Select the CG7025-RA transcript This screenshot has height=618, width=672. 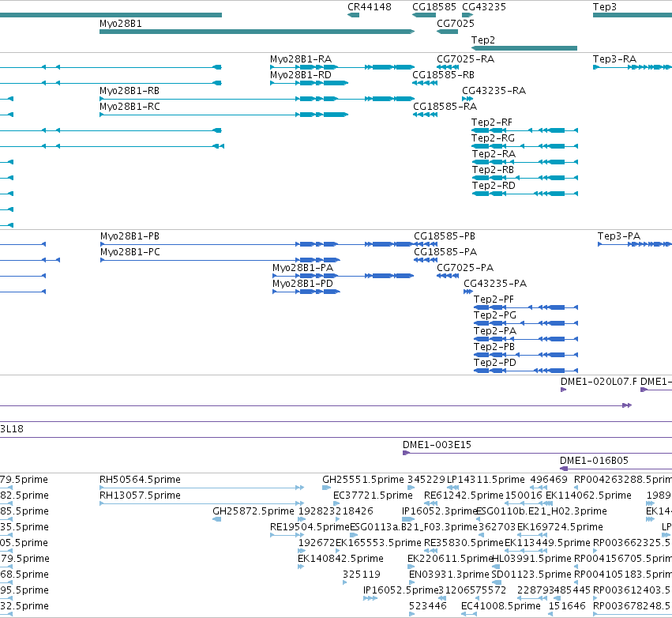(x=448, y=67)
